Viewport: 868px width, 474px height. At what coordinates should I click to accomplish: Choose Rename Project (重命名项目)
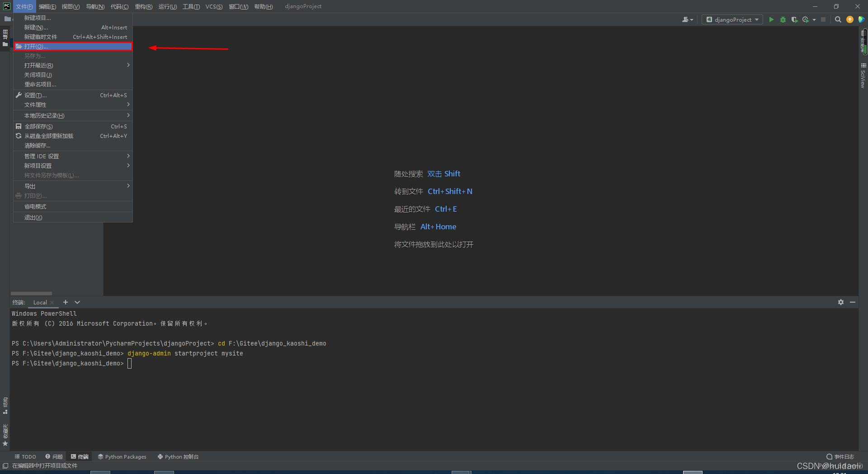click(x=73, y=85)
